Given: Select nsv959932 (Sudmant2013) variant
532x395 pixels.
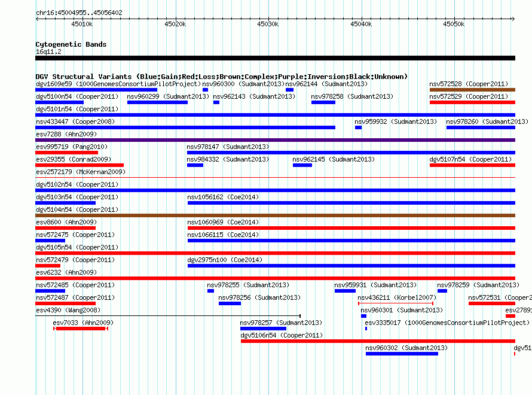Looking at the screenshot, I should (396, 121).
